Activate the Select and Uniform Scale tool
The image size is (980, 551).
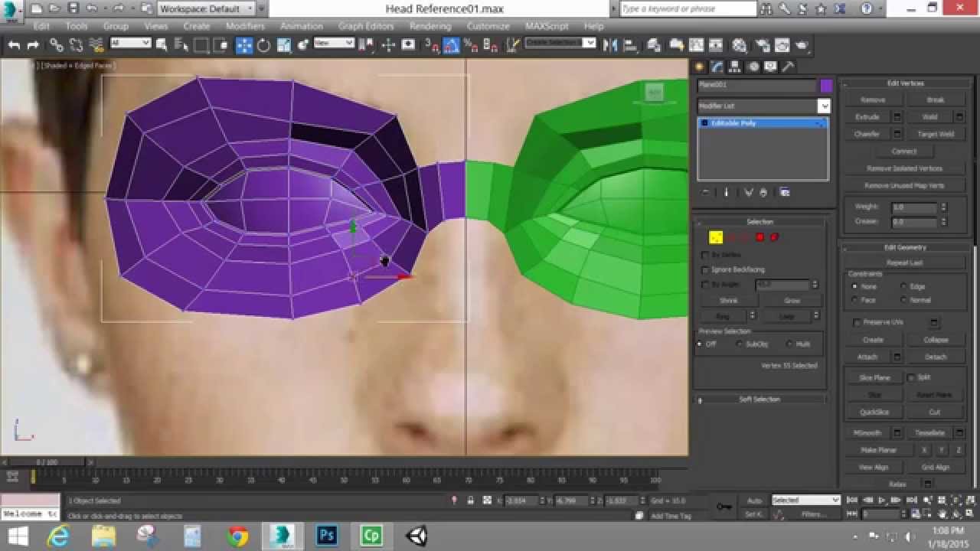[x=283, y=45]
